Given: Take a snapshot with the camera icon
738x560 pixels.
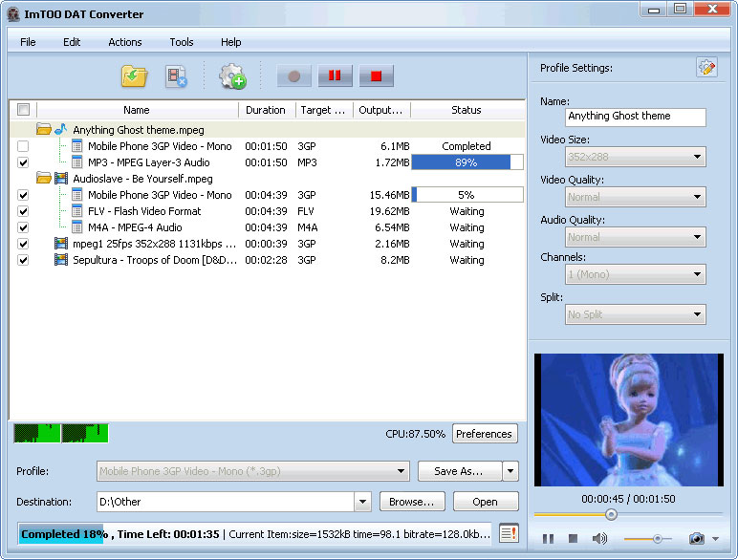Looking at the screenshot, I should click(x=697, y=539).
